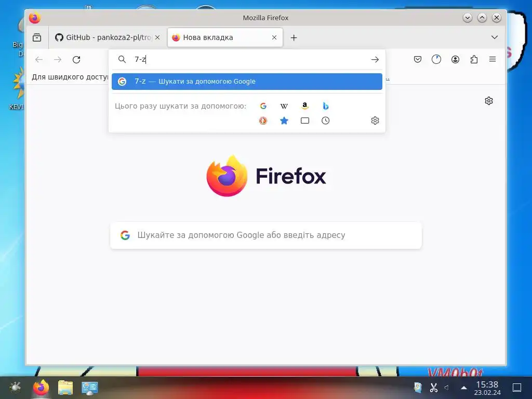Click the go arrow in address bar
The image size is (532, 399).
coord(375,60)
